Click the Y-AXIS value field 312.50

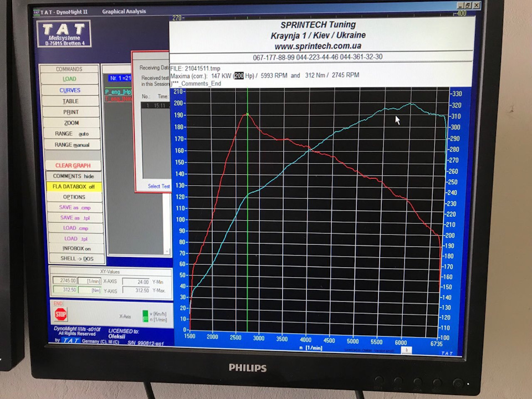pos(65,290)
